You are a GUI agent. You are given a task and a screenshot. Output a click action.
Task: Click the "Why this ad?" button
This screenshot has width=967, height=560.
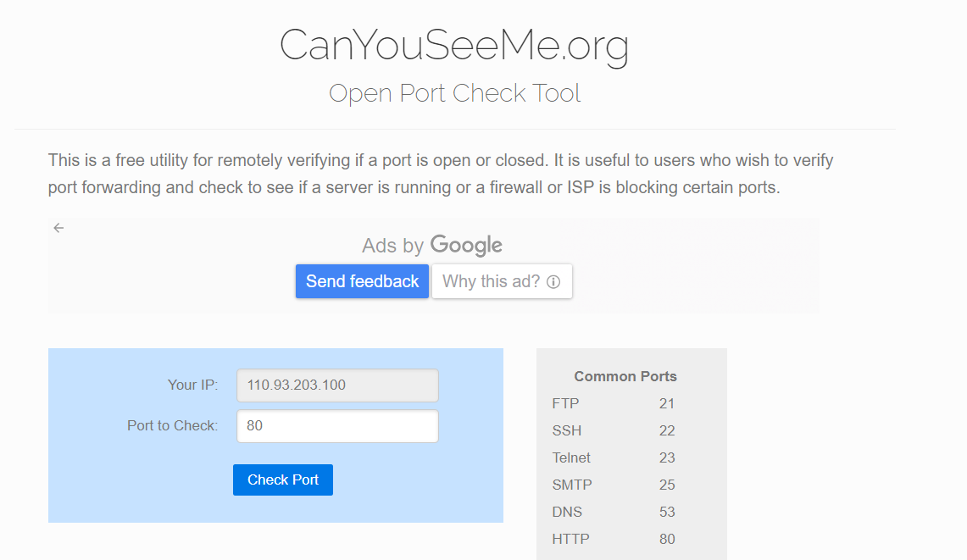[x=502, y=281]
